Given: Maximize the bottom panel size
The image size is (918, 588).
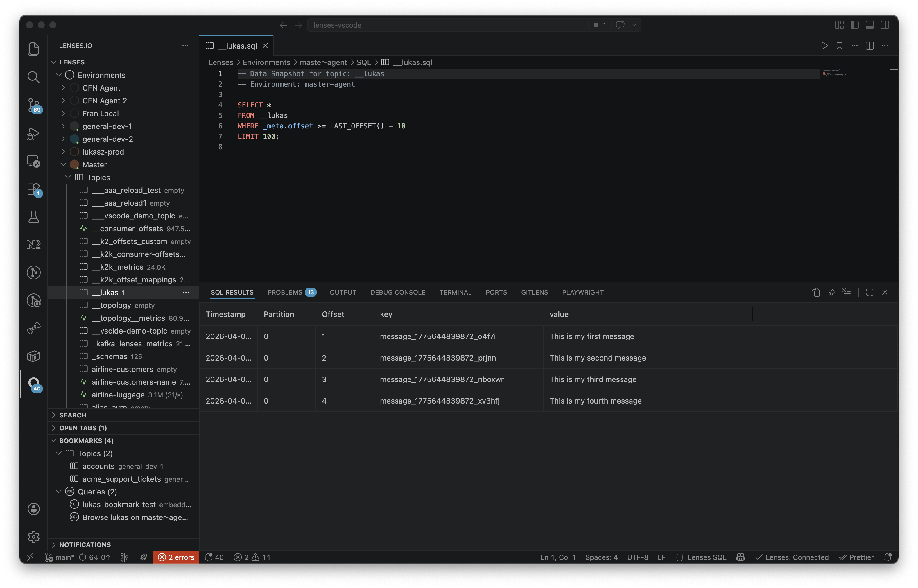Looking at the screenshot, I should (869, 292).
